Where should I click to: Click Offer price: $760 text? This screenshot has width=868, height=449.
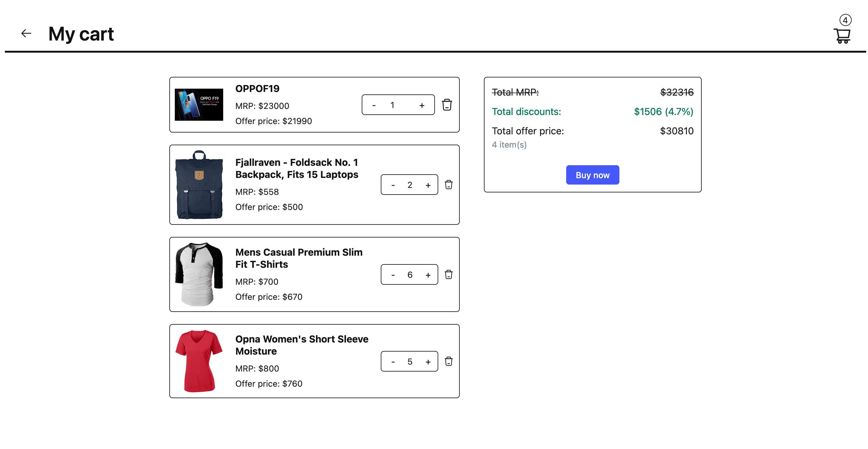(269, 384)
